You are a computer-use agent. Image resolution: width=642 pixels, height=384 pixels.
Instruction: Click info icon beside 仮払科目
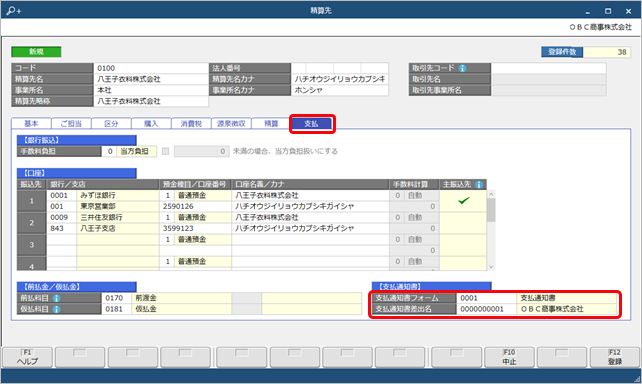(57, 309)
